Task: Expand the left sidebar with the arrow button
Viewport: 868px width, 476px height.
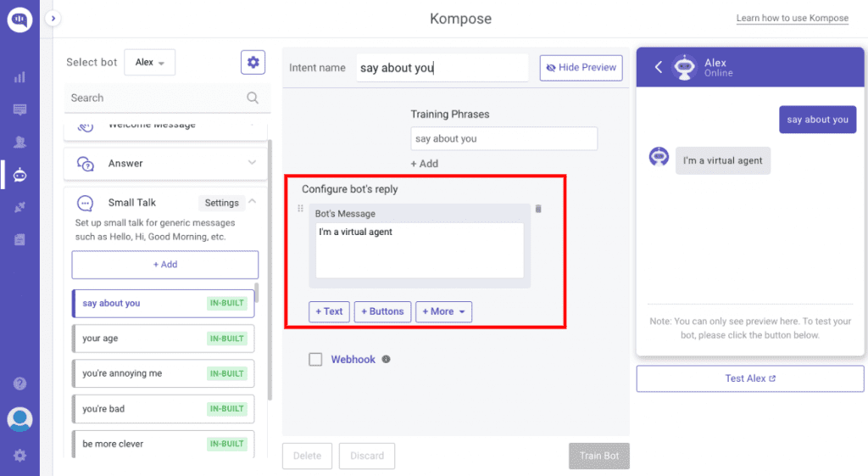Action: coord(53,19)
